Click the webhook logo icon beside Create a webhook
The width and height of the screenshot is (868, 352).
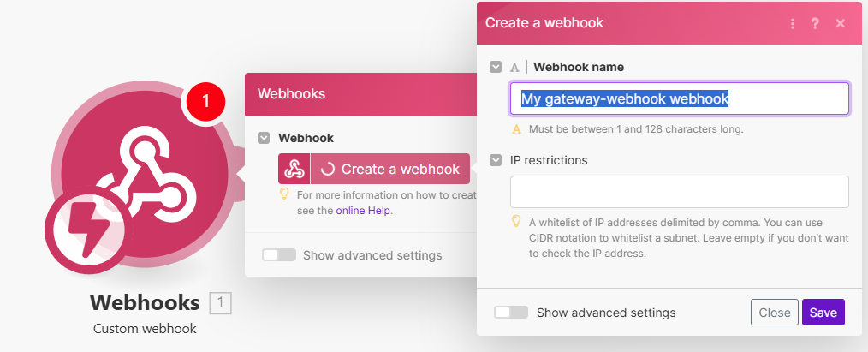point(294,169)
